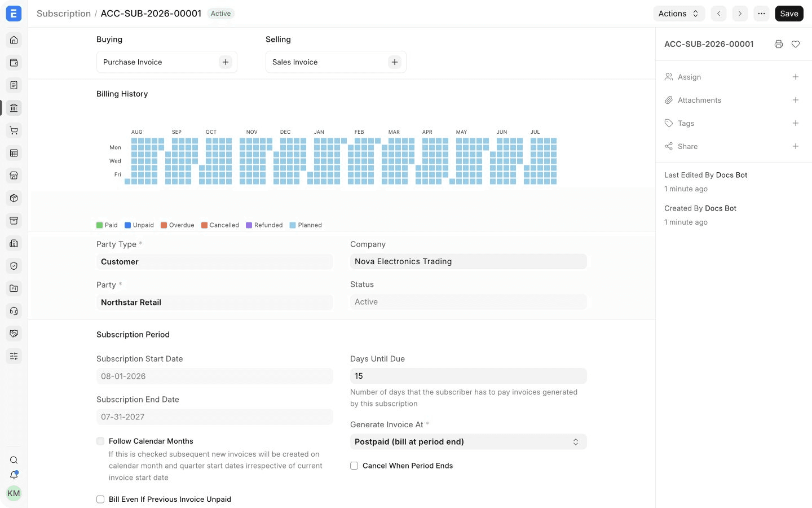Click the Party field showing Northstar Retail

pyautogui.click(x=215, y=303)
